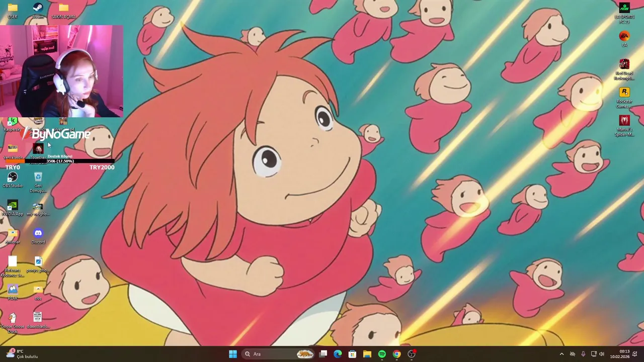This screenshot has width=644, height=362.
Task: Open the ponyo pho... image file
Action: 38,264
